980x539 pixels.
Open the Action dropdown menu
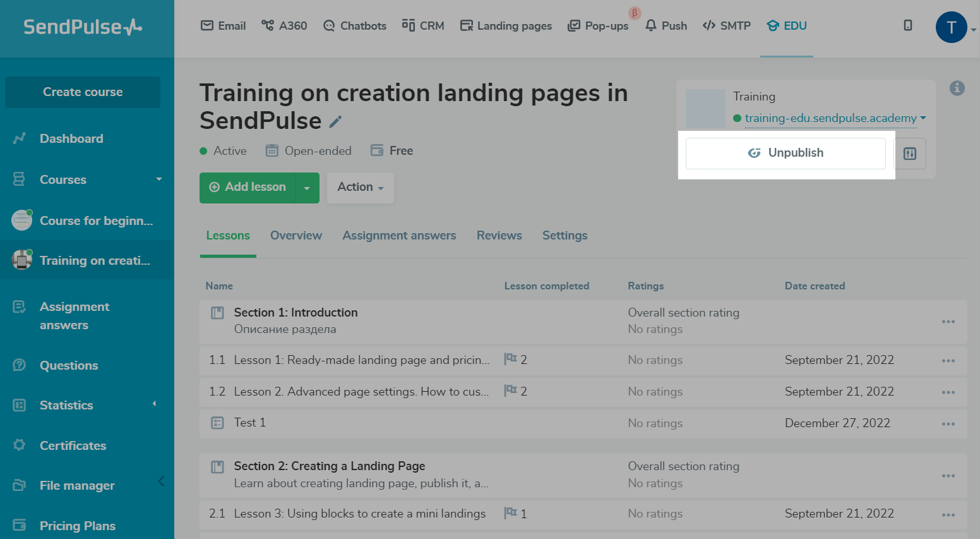pyautogui.click(x=360, y=187)
